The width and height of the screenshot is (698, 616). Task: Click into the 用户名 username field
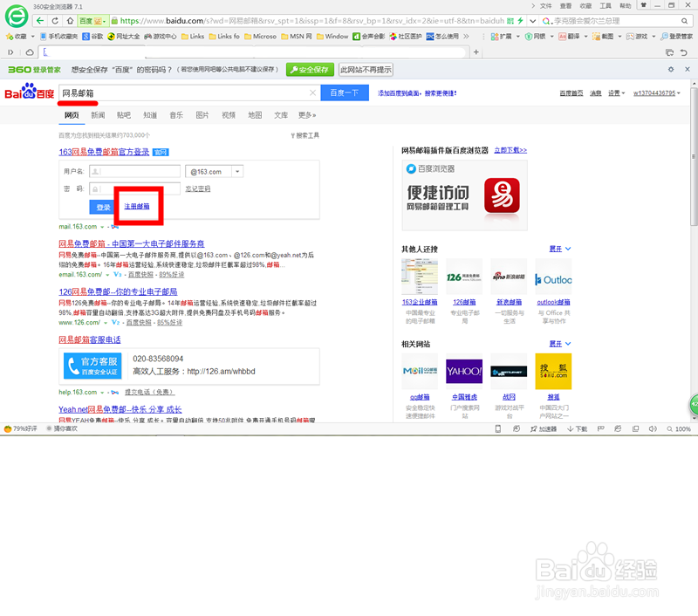click(134, 171)
